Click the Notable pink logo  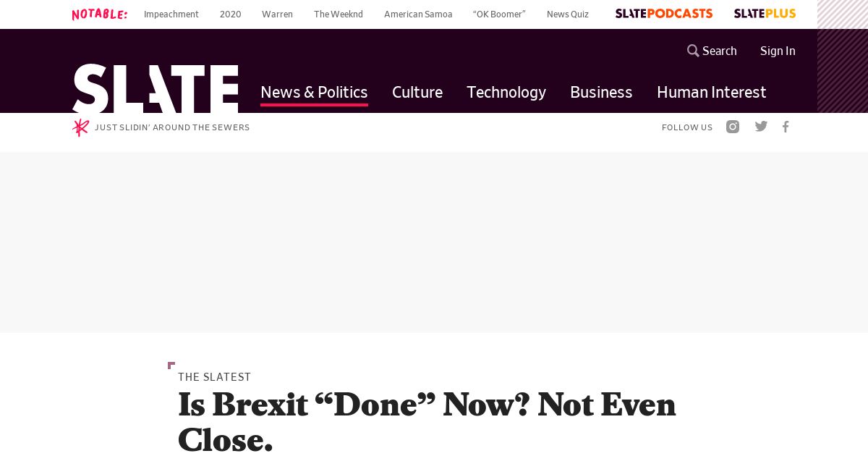pos(100,14)
